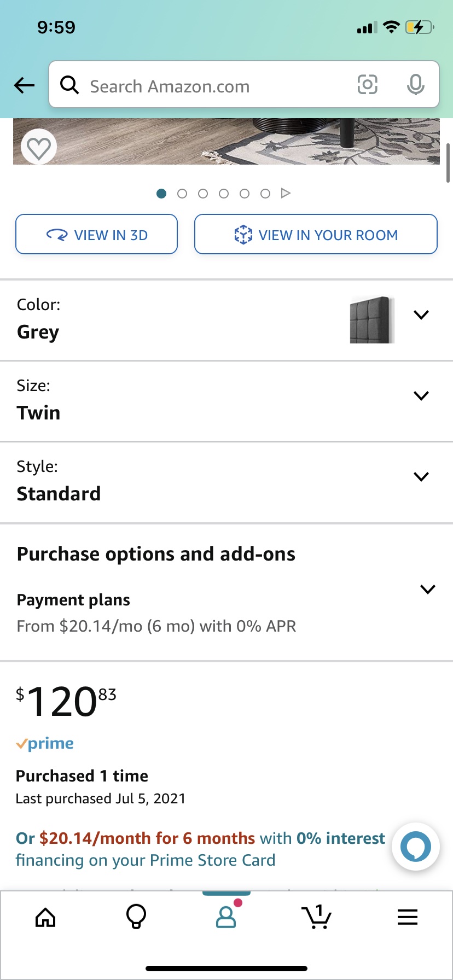Expand the Style Standard dropdown

tap(421, 477)
